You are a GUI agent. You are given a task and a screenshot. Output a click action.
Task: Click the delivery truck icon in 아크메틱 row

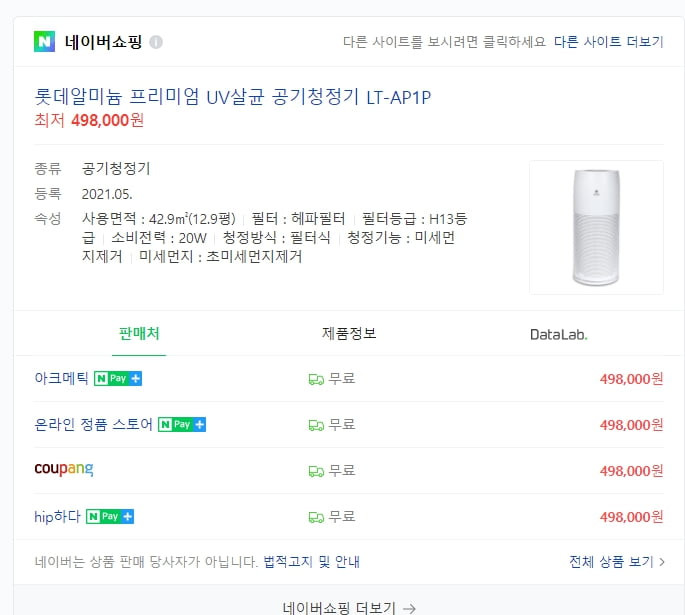point(316,380)
